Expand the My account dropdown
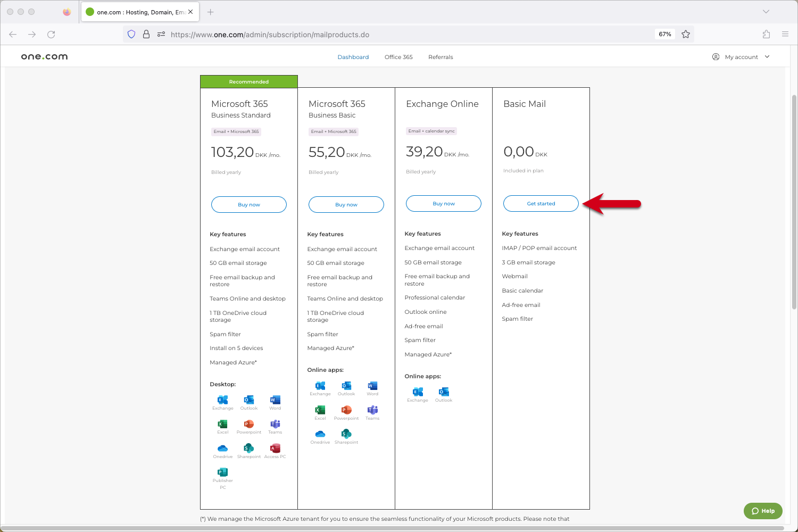Image resolution: width=798 pixels, height=532 pixels. [x=741, y=57]
